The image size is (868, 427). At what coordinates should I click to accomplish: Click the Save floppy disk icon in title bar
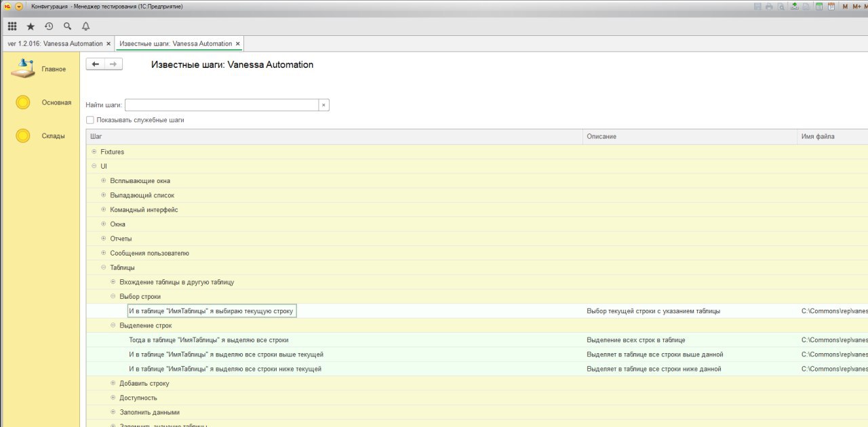(x=757, y=6)
